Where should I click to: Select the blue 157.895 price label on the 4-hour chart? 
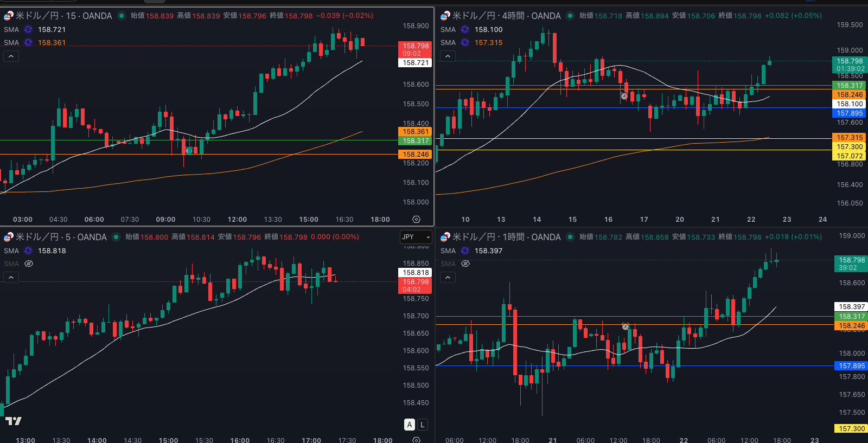[849, 113]
